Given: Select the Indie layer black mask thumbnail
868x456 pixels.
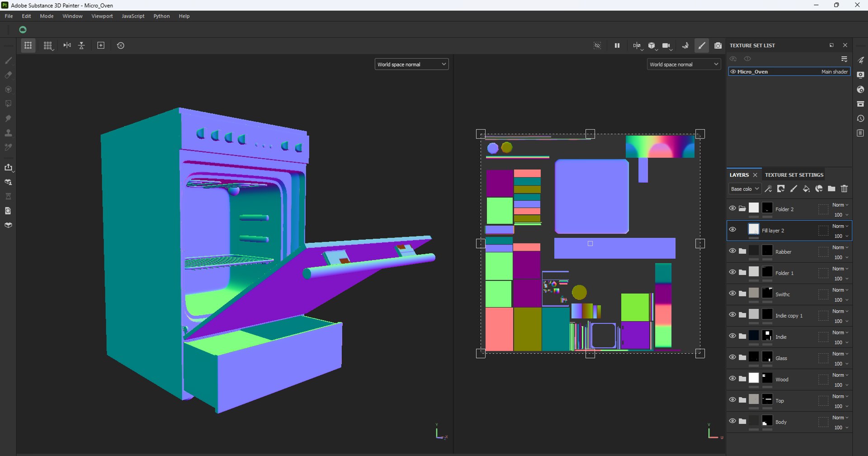Looking at the screenshot, I should (767, 335).
